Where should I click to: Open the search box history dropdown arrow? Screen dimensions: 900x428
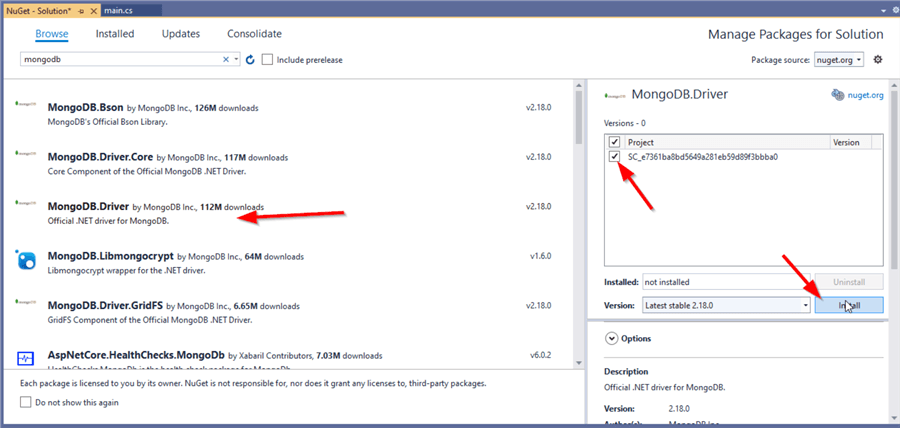click(236, 60)
